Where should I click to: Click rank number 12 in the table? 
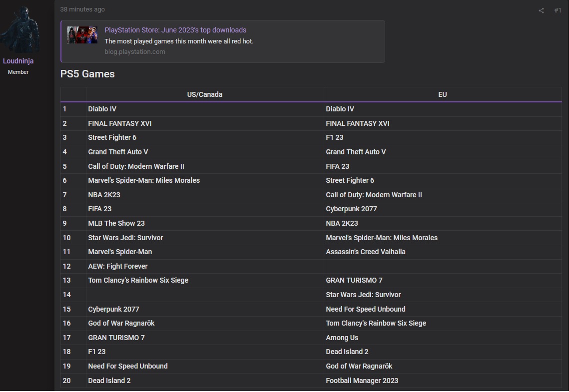pyautogui.click(x=67, y=267)
